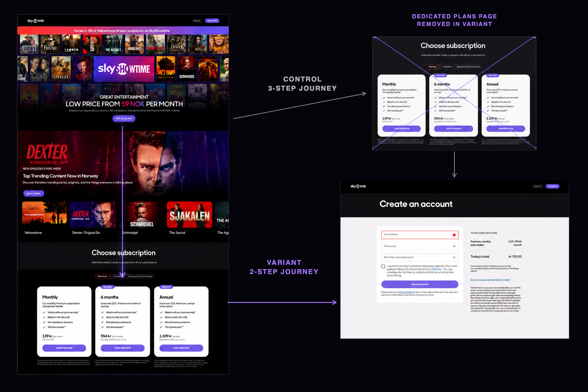Open the Lioness poster thumbnail
Viewport: 588px width, 392px height.
61,68
